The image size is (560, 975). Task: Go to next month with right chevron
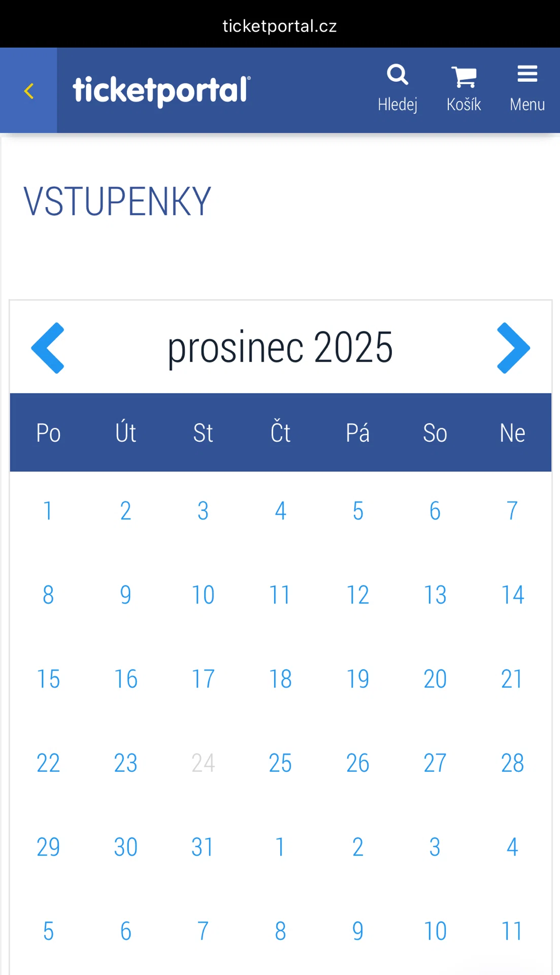(513, 348)
